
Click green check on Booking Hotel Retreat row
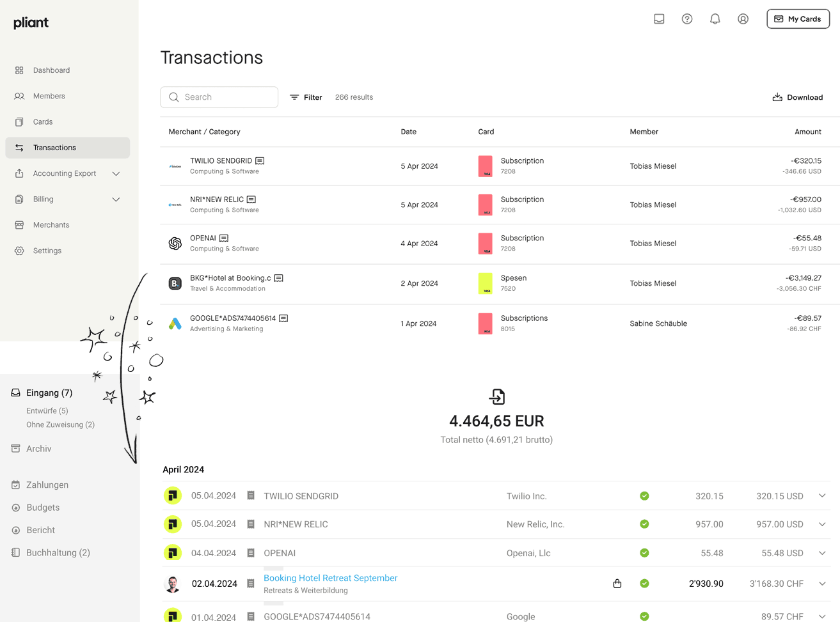click(644, 584)
